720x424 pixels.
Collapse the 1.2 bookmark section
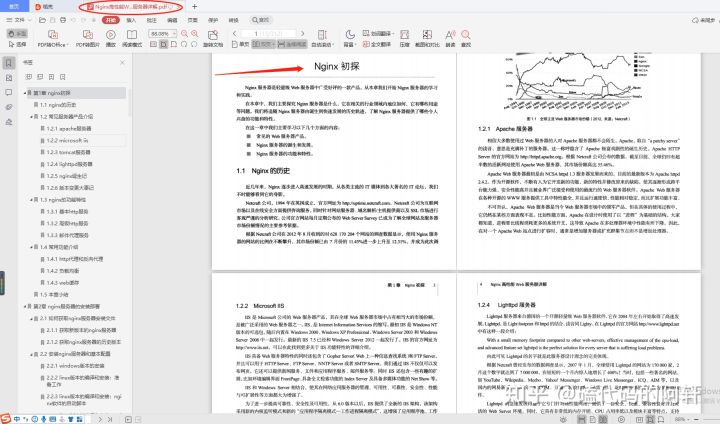point(31,117)
